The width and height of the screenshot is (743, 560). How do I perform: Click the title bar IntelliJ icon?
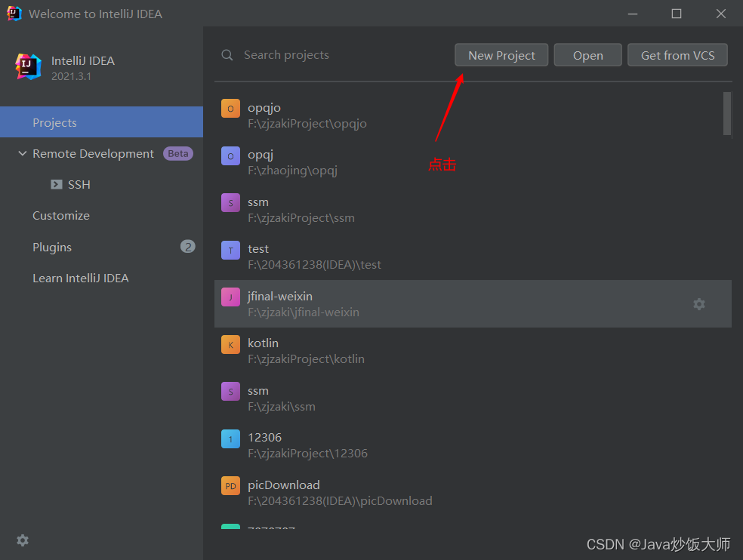click(x=14, y=14)
